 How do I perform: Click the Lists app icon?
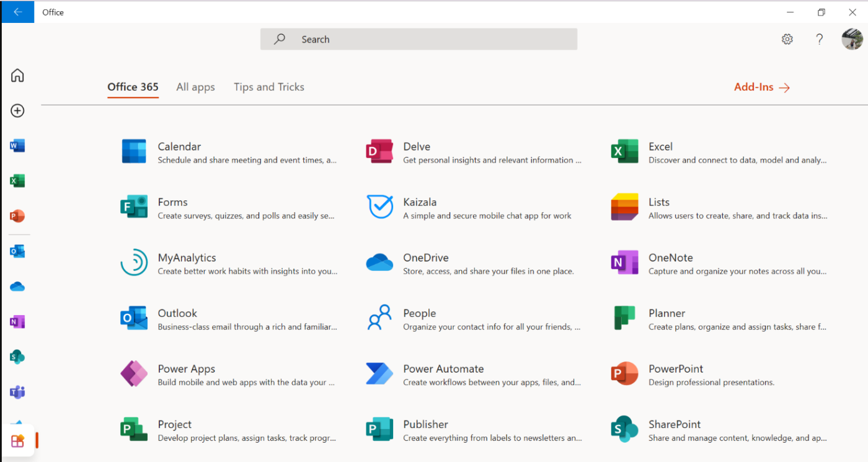pyautogui.click(x=624, y=207)
